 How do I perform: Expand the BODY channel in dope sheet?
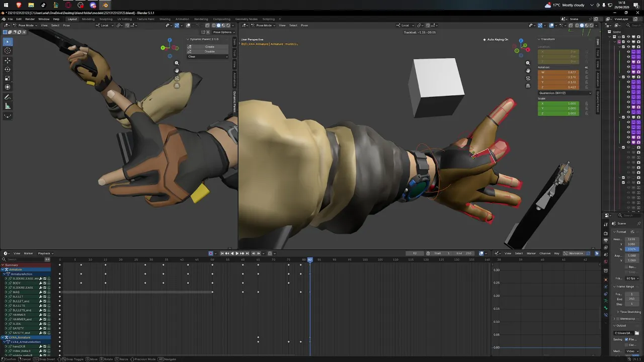coord(6,283)
